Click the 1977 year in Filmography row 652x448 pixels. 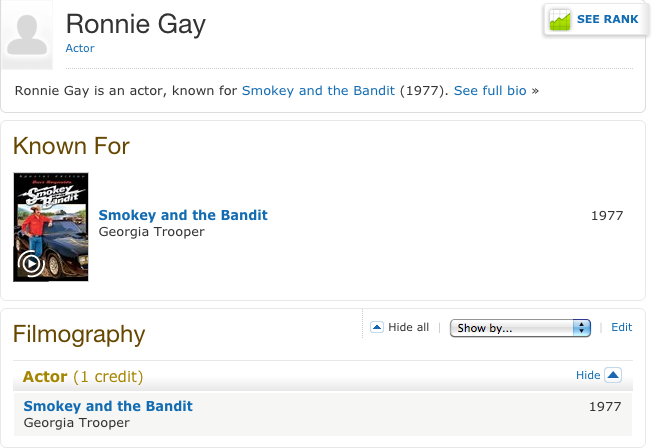(606, 406)
